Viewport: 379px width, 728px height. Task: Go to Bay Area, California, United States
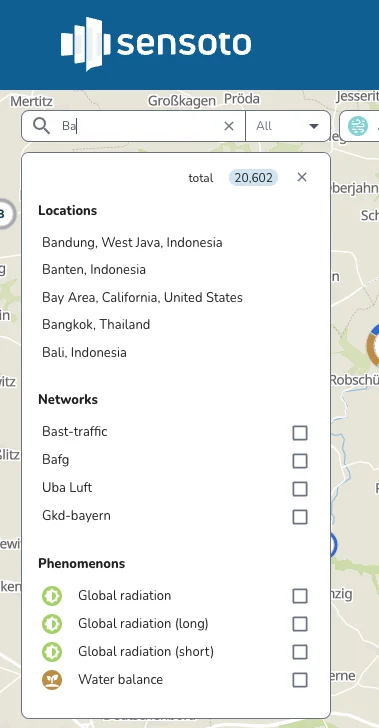[143, 297]
